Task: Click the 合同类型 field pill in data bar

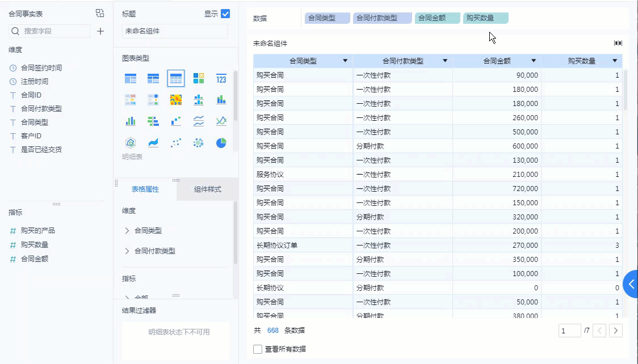Action: pos(328,18)
